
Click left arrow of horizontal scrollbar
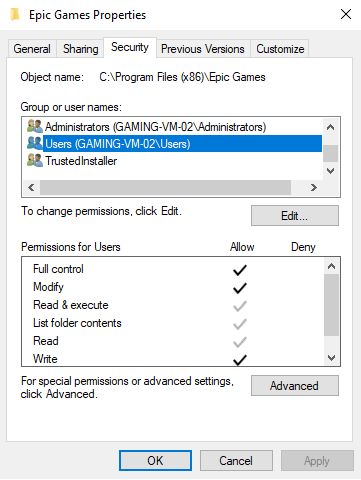pyautogui.click(x=31, y=188)
